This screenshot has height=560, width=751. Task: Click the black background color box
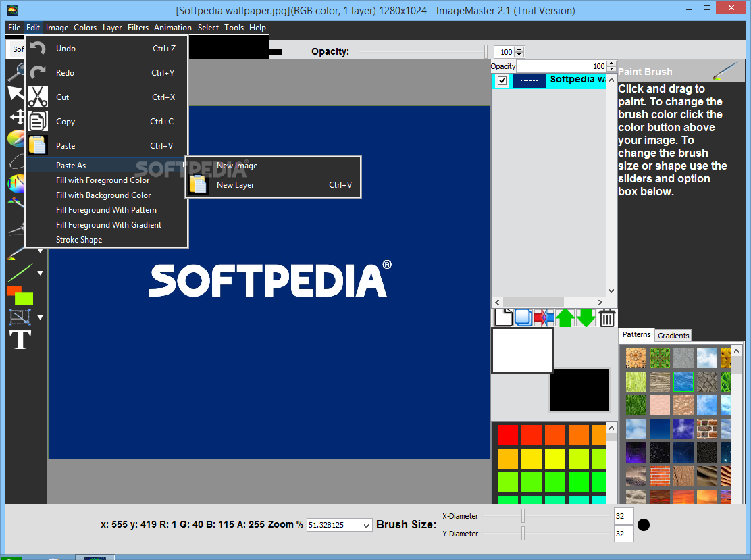579,390
